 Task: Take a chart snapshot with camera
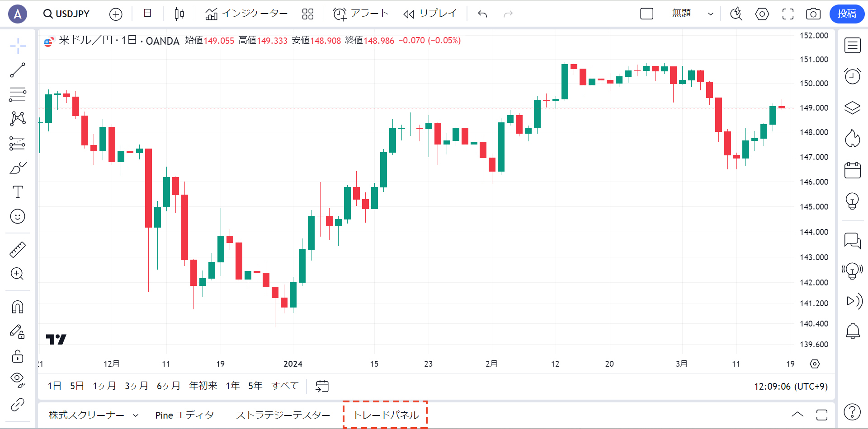tap(813, 14)
